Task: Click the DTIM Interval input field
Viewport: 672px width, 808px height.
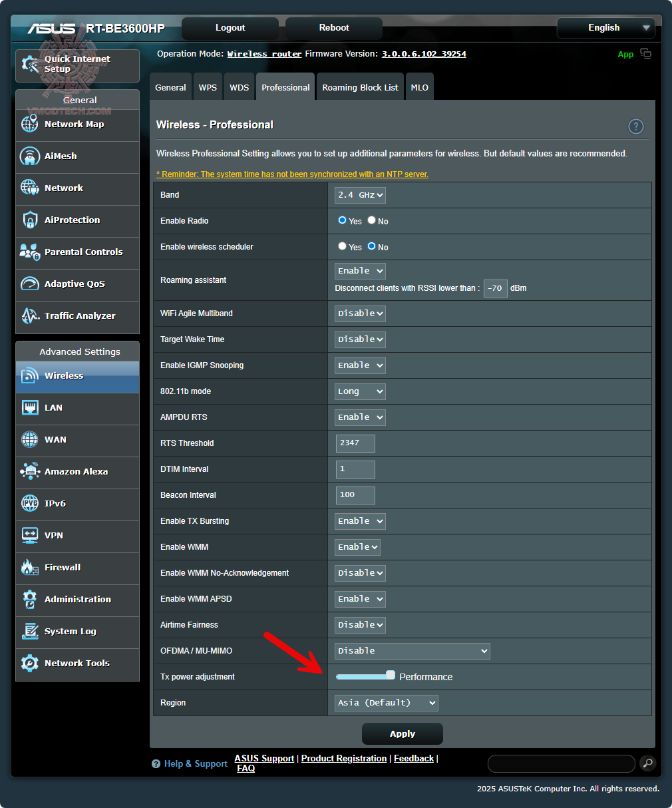Action: (x=355, y=469)
